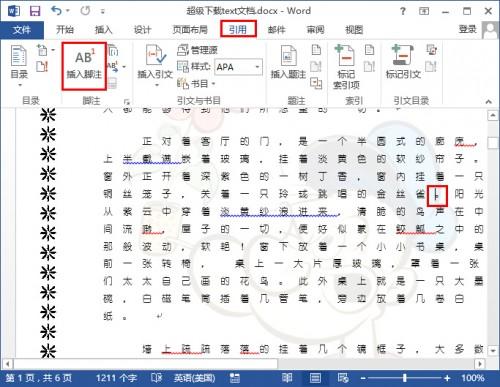The image size is (500, 387).
Task: Click the macro recording icon in status bar
Action: pyautogui.click(x=235, y=378)
